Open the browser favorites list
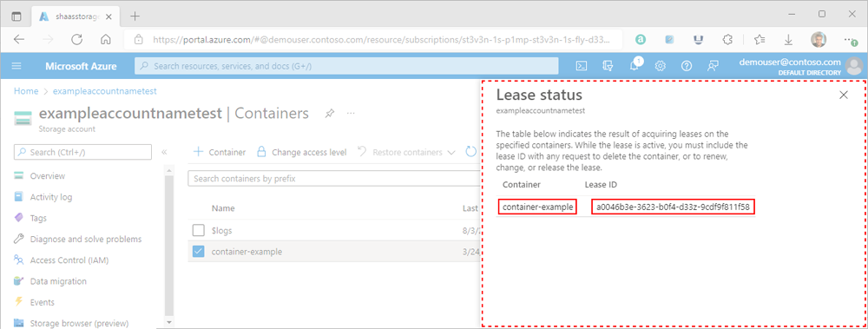868x329 pixels. pyautogui.click(x=759, y=40)
